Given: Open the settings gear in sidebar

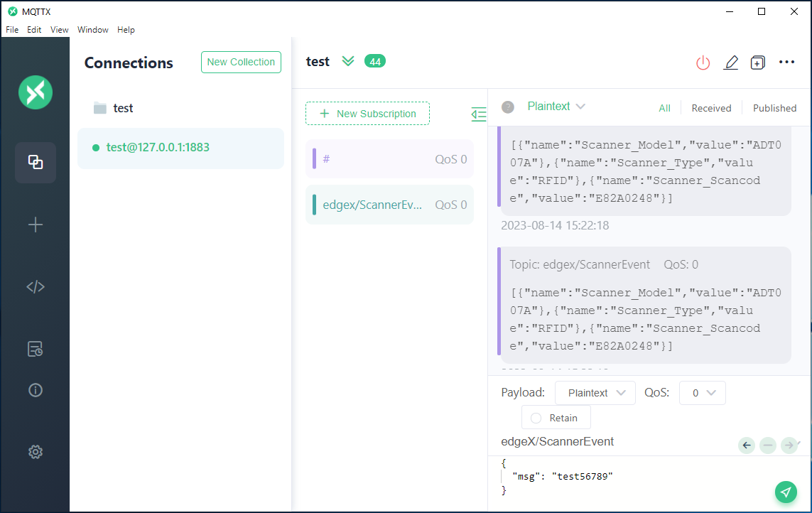Looking at the screenshot, I should pos(36,452).
